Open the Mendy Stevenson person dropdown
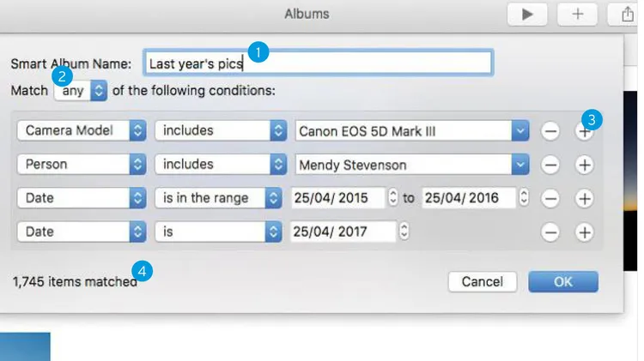The image size is (644, 361). tap(519, 165)
